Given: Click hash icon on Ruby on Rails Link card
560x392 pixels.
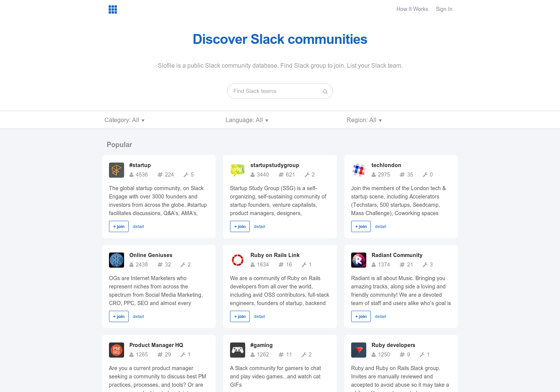Looking at the screenshot, I should click(x=281, y=265).
